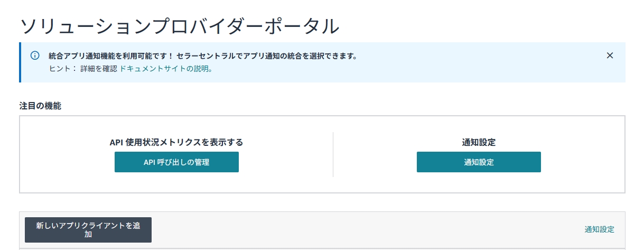Screen dimensions: 644x250
Task: Click the セラーセントラル sentence in the banner
Action: pos(267,55)
